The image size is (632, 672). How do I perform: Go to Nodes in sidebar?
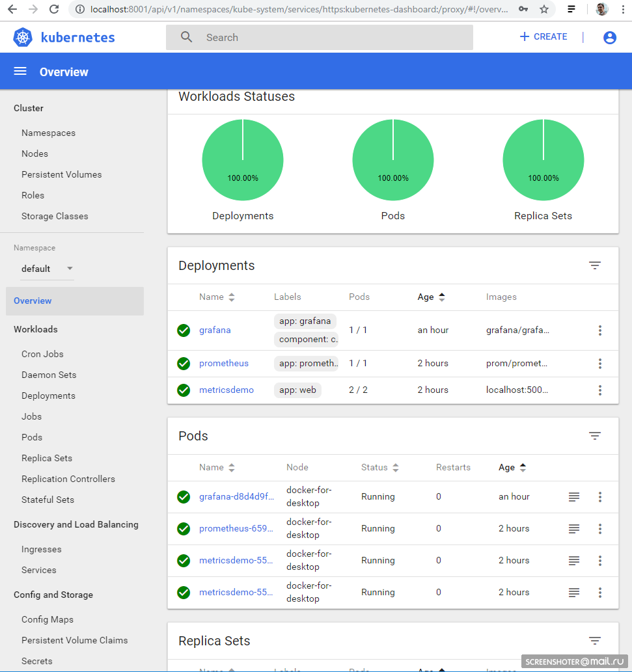(x=34, y=154)
